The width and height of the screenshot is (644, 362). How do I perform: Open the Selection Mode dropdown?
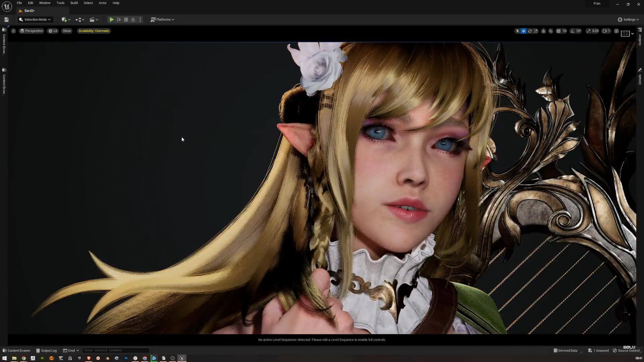(x=35, y=19)
